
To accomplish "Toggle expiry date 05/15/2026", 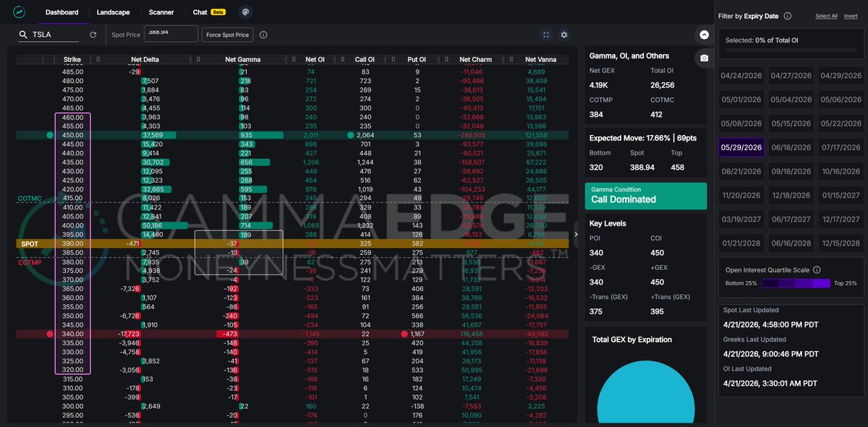I will pyautogui.click(x=791, y=124).
